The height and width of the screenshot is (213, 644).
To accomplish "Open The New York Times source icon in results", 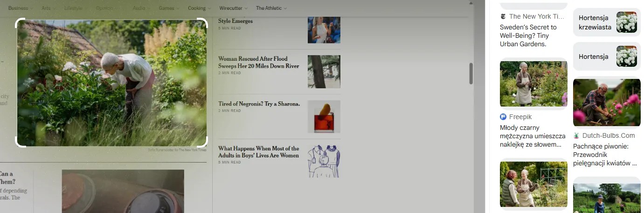I will (503, 16).
